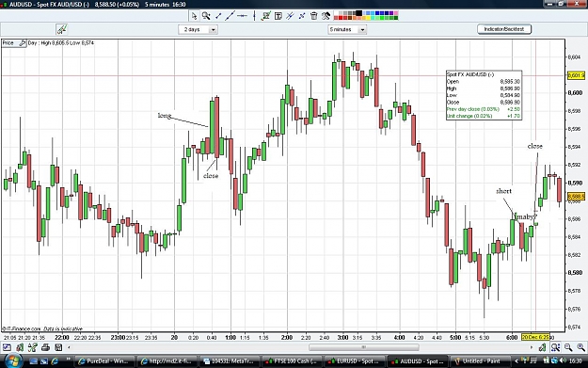Click the 8,588.5 current price tag
The width and height of the screenshot is (588, 368).
point(576,197)
